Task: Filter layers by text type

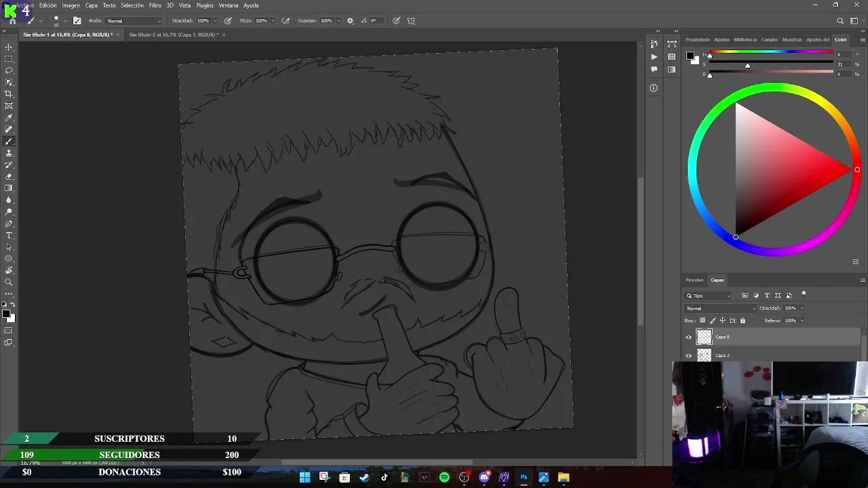Action: [x=767, y=296]
